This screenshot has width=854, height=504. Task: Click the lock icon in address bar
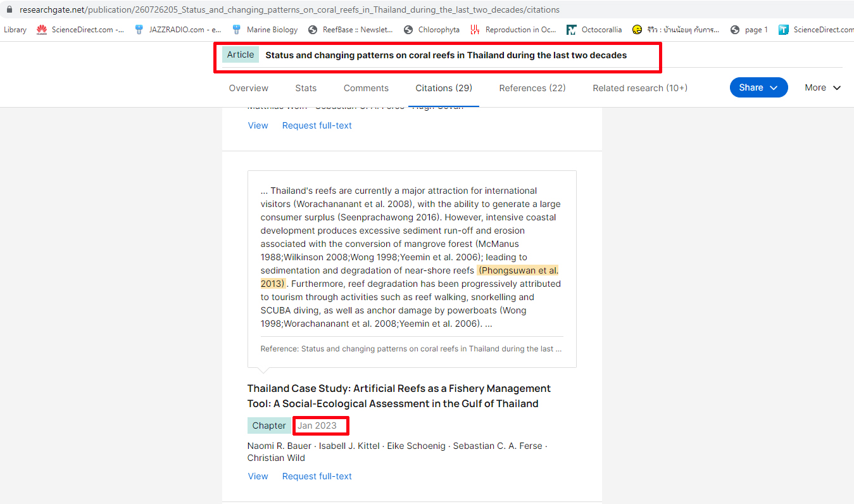click(9, 10)
